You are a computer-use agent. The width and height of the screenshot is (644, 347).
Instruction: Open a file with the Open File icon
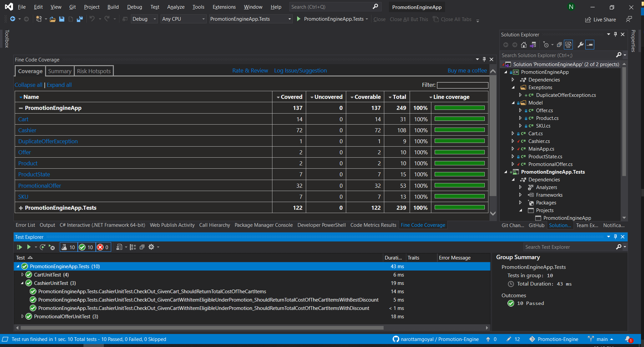(x=52, y=19)
